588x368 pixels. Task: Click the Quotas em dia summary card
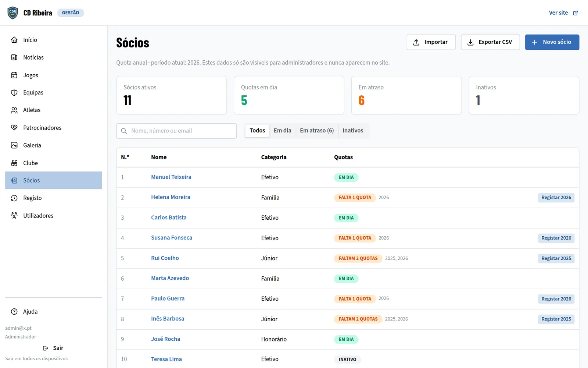click(x=289, y=95)
